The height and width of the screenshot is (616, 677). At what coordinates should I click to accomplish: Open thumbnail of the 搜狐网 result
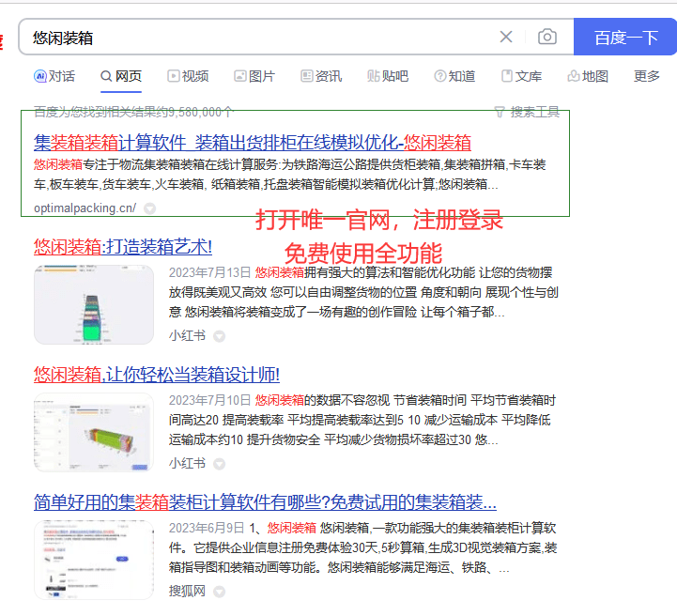94,560
